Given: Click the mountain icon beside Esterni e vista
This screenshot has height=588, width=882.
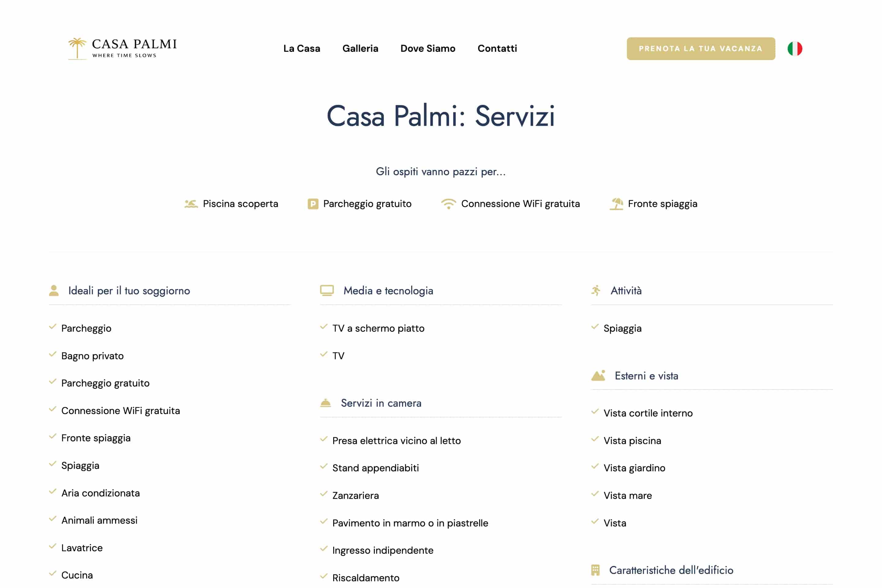Looking at the screenshot, I should point(598,375).
